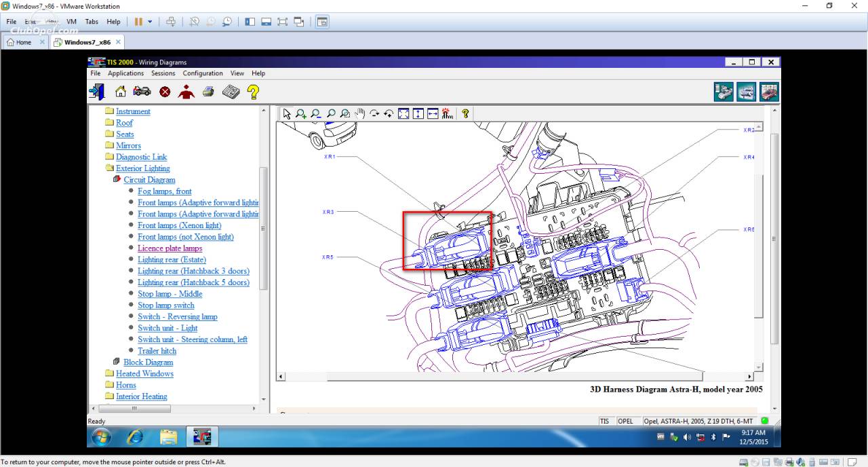
Task: Open Fog lamps, front link
Action: point(164,191)
